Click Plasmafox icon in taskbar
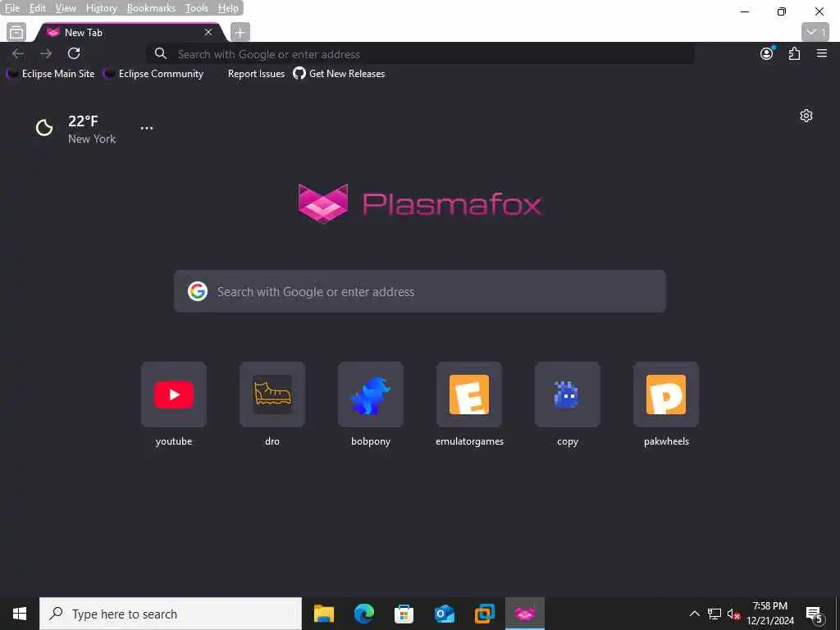The height and width of the screenshot is (630, 840). (525, 614)
